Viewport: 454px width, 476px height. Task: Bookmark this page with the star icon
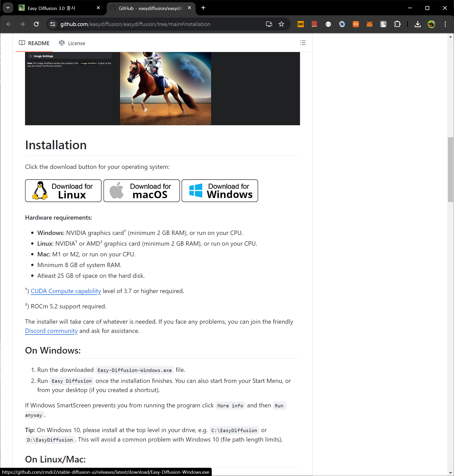point(281,24)
